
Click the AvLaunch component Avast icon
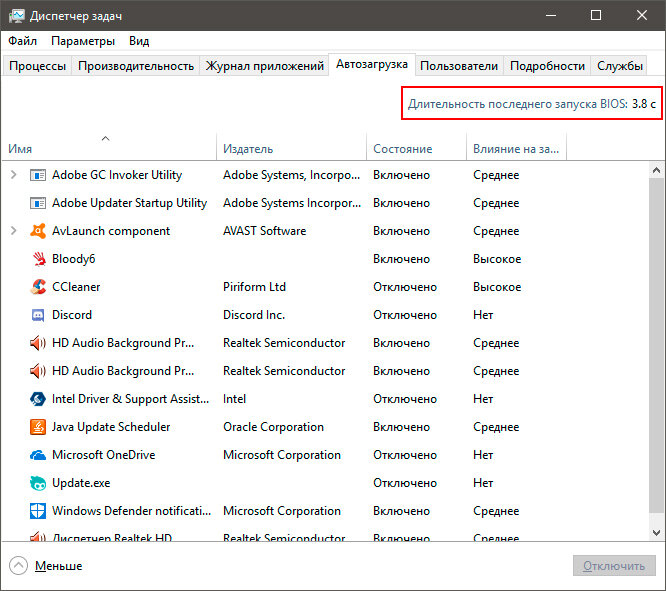38,231
